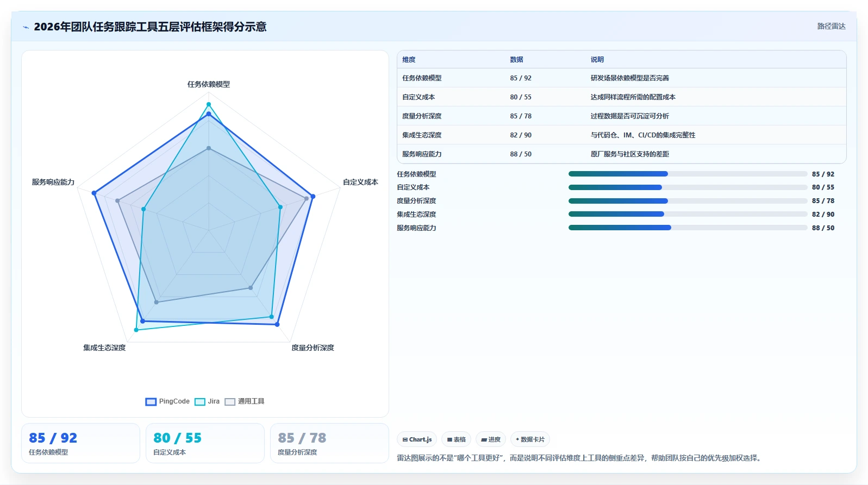868x485 pixels.
Task: Click the 85 / 92 table data cell
Action: [x=521, y=78]
